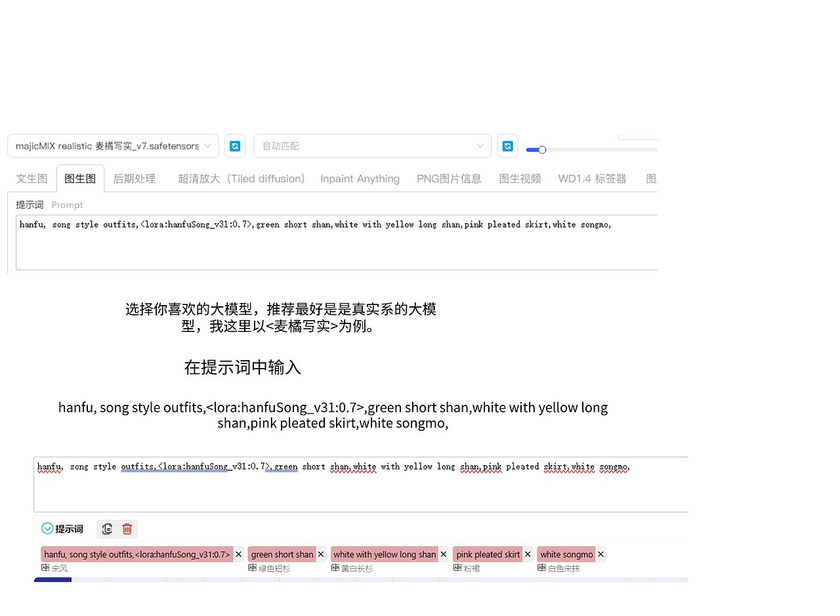Remove the hanfu song style outfits tag
Screen dimensions: 840x616
[x=238, y=554]
